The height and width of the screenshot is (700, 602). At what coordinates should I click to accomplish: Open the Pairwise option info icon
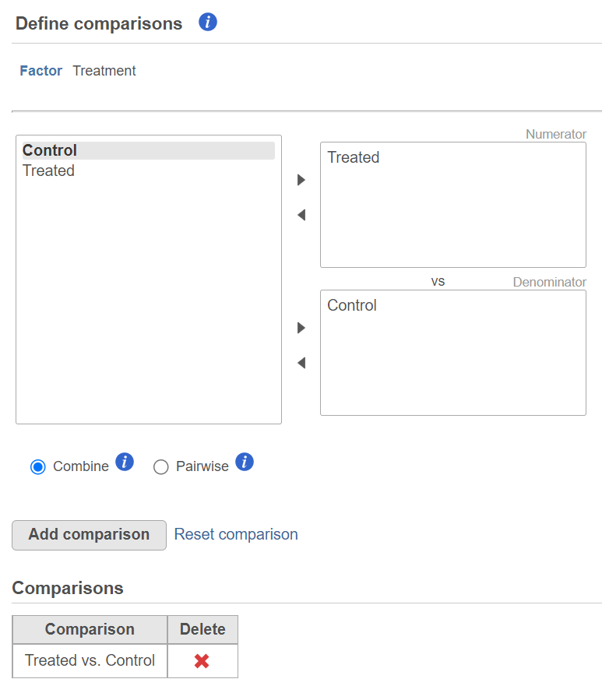click(245, 462)
